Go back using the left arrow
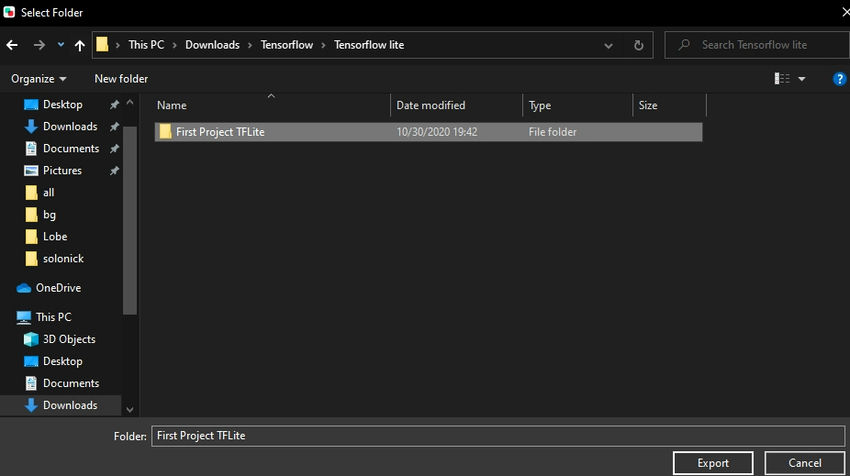The width and height of the screenshot is (850, 476). (12, 45)
